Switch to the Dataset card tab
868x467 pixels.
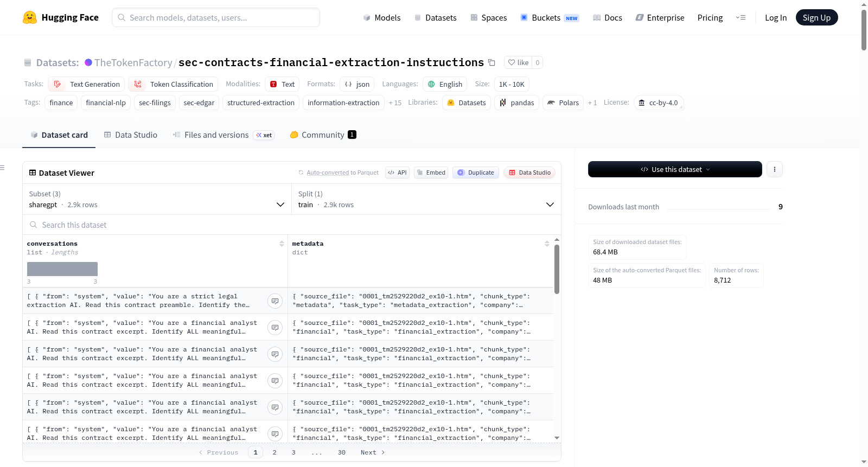(59, 135)
